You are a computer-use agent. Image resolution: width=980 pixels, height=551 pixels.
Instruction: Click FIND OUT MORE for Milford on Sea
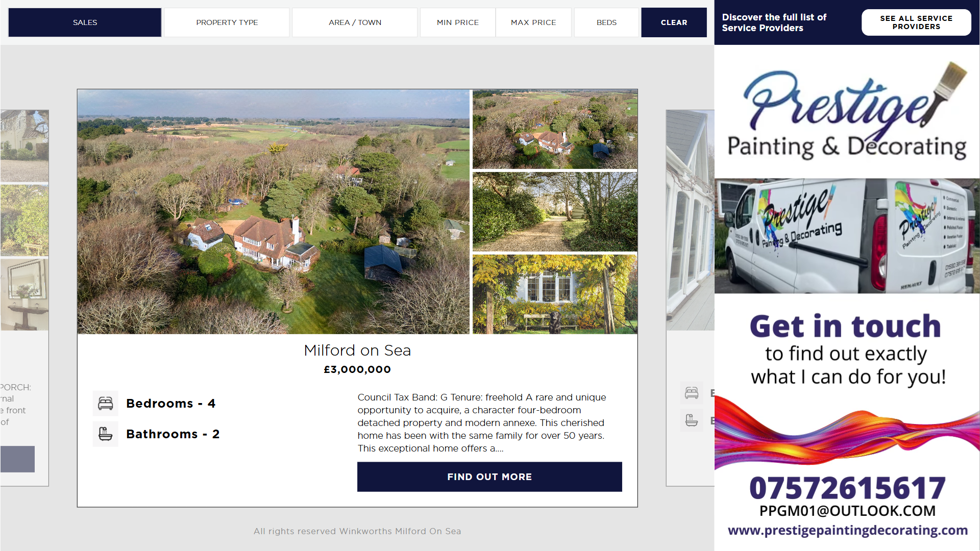[489, 477]
